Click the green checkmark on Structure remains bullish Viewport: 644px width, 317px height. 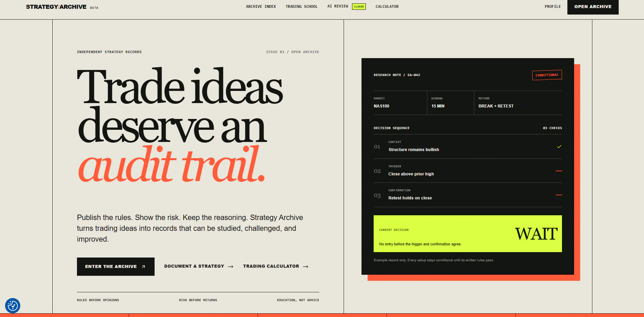(x=559, y=147)
